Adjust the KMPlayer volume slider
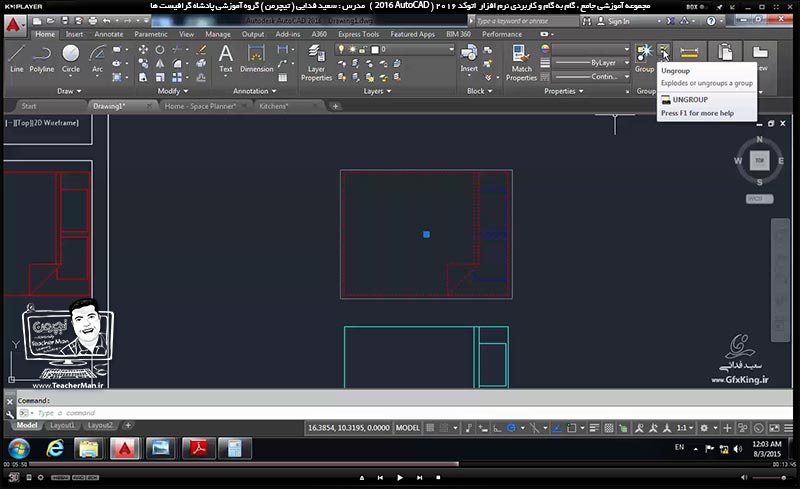 click(769, 478)
